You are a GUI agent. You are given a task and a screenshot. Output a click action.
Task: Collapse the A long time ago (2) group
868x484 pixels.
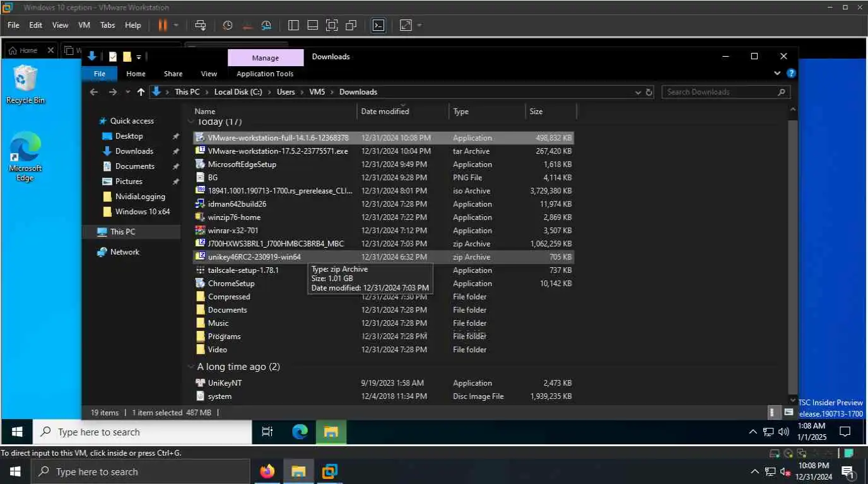[191, 367]
